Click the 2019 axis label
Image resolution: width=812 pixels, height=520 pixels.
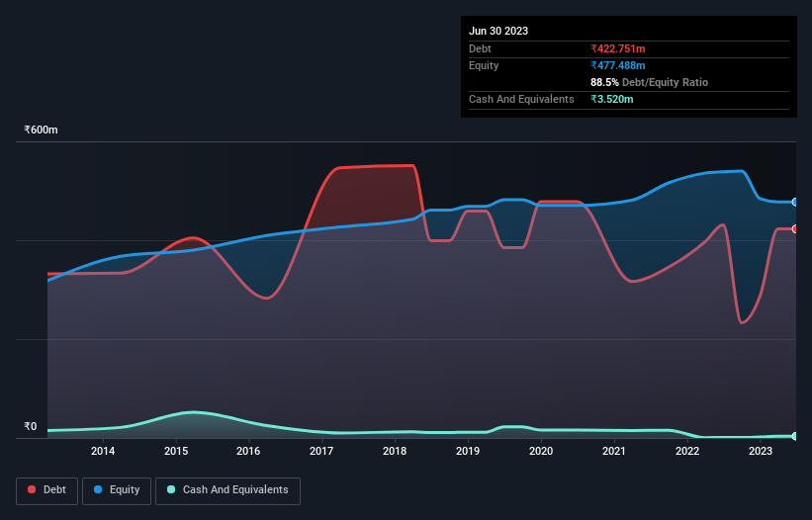point(468,451)
